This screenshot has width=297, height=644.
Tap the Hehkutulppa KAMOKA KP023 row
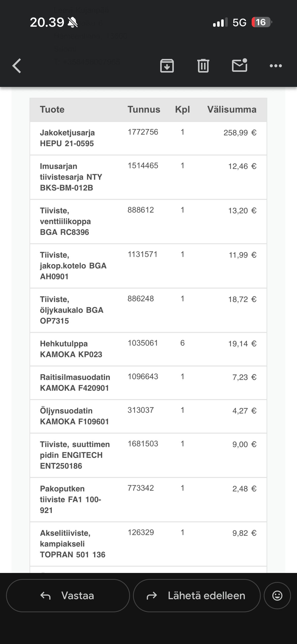click(x=148, y=349)
